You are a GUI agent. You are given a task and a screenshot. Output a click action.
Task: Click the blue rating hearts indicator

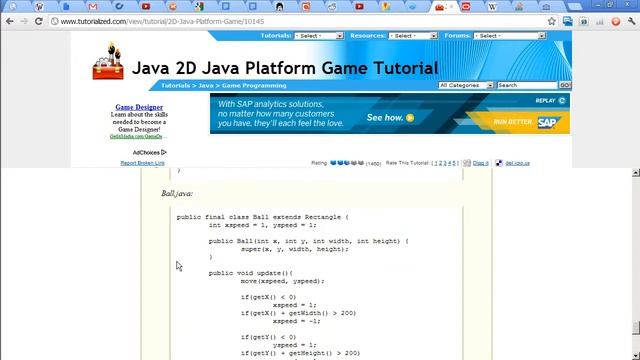(x=347, y=163)
